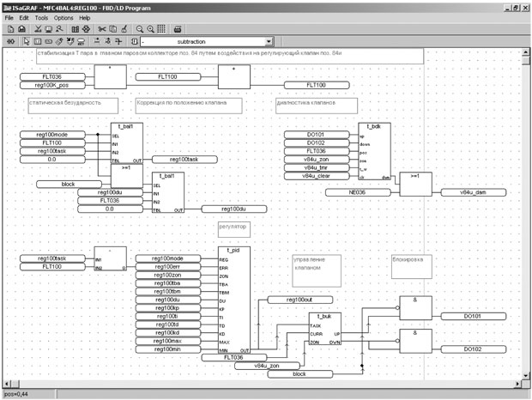This screenshot has height=400, width=532.
Task: Open the Help menu
Action: [x=84, y=18]
